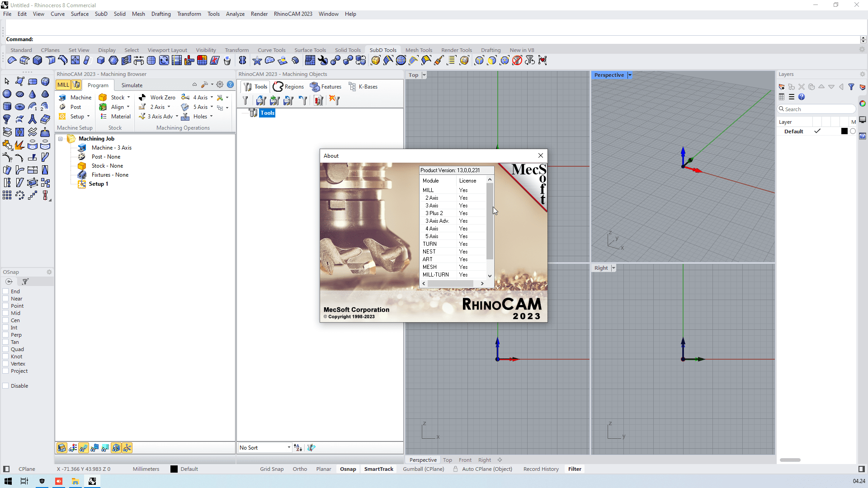Enable the Mid object snap checkbox
Screen dimensions: 868x488
coord(6,313)
